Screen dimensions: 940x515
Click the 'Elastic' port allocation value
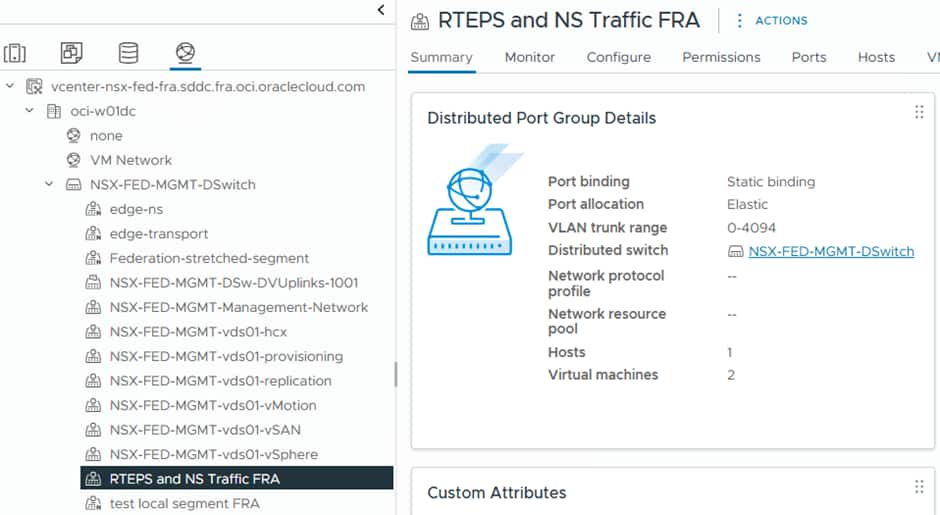coord(747,204)
